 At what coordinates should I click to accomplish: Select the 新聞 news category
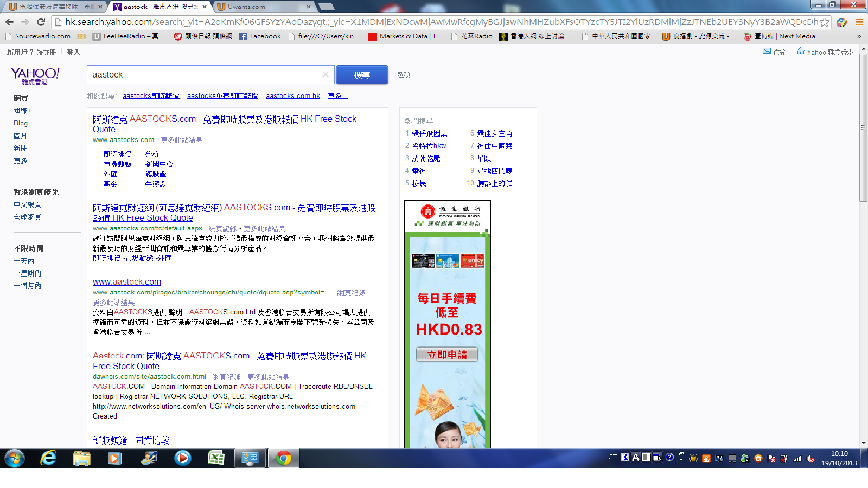click(x=21, y=148)
